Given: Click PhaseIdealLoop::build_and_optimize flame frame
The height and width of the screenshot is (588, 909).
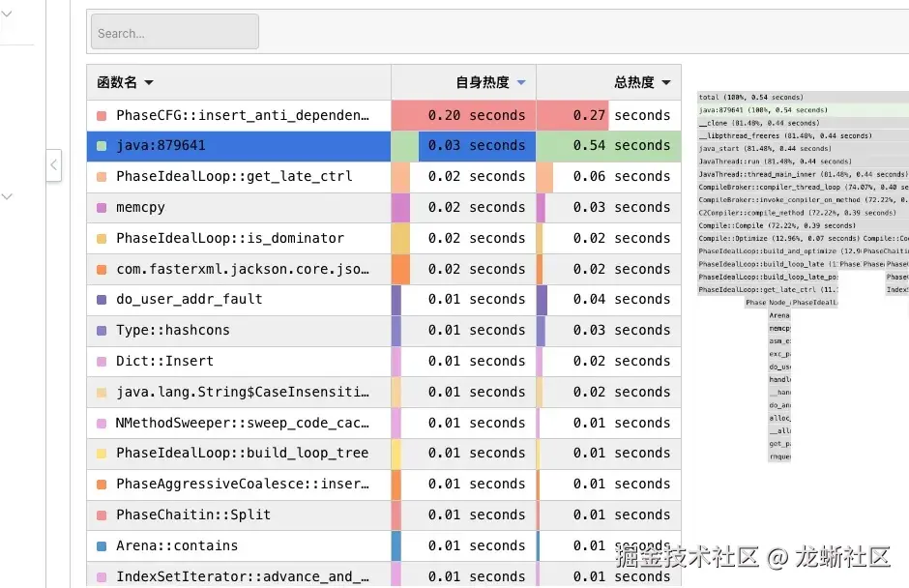Looking at the screenshot, I should click(x=779, y=251).
